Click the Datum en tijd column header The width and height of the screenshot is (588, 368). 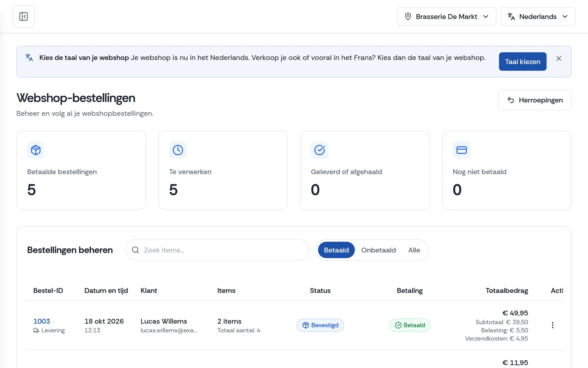(106, 291)
